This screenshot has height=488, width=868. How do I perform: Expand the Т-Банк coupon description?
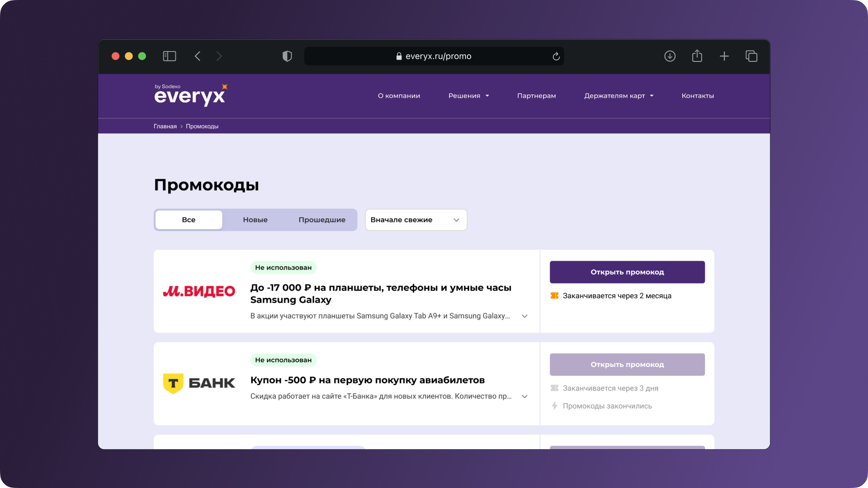524,396
